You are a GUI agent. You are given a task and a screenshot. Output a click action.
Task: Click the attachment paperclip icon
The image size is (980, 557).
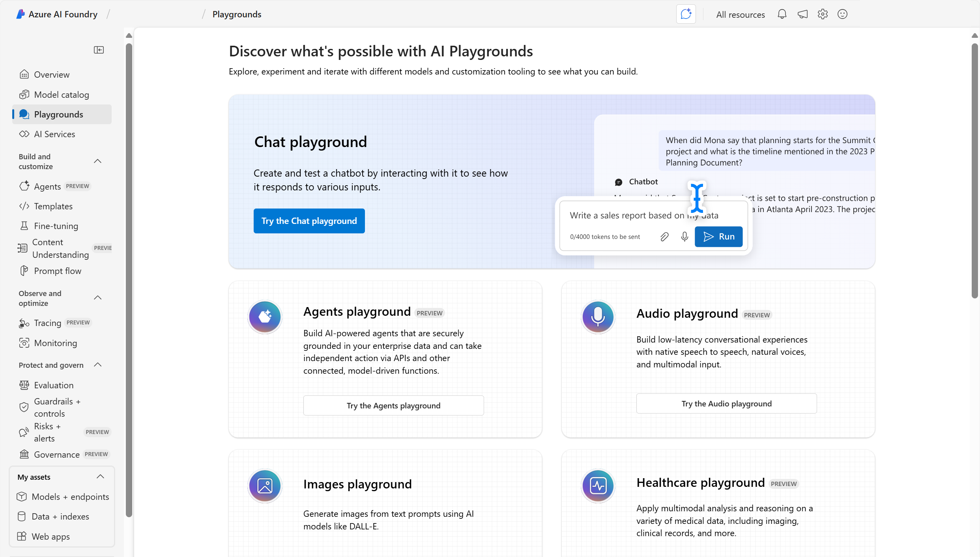click(664, 237)
